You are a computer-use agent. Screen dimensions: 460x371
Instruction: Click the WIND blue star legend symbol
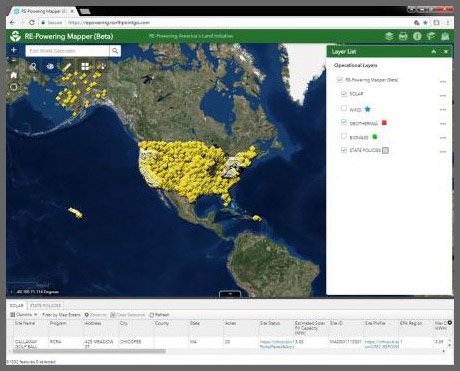(x=367, y=109)
